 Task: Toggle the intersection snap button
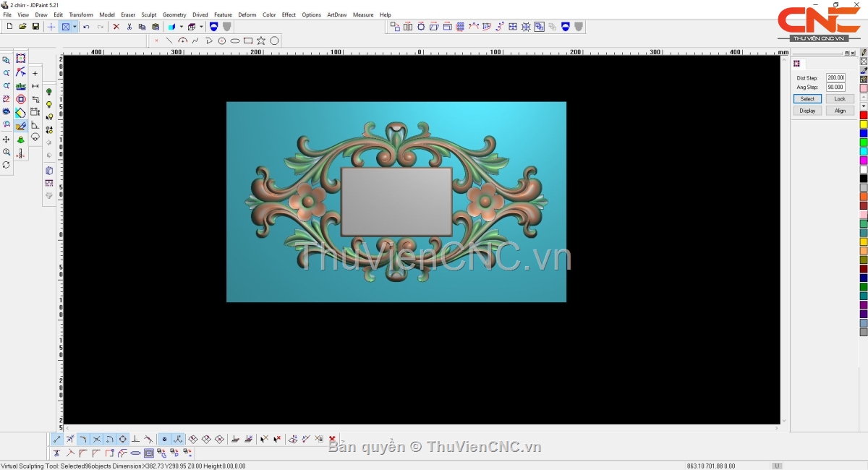[x=96, y=439]
